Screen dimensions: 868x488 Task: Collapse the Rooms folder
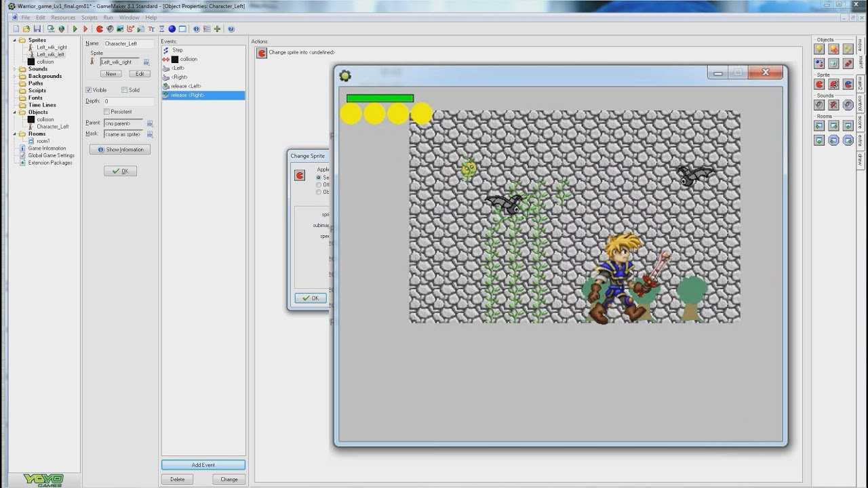14,134
